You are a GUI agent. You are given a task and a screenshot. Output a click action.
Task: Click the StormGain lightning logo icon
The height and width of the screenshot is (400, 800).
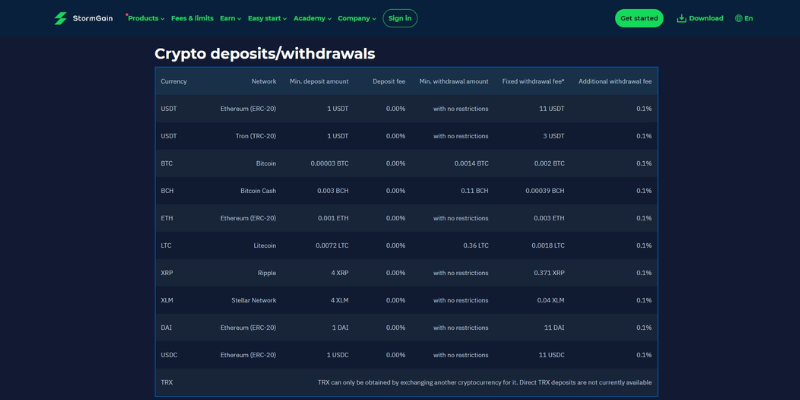[60, 18]
